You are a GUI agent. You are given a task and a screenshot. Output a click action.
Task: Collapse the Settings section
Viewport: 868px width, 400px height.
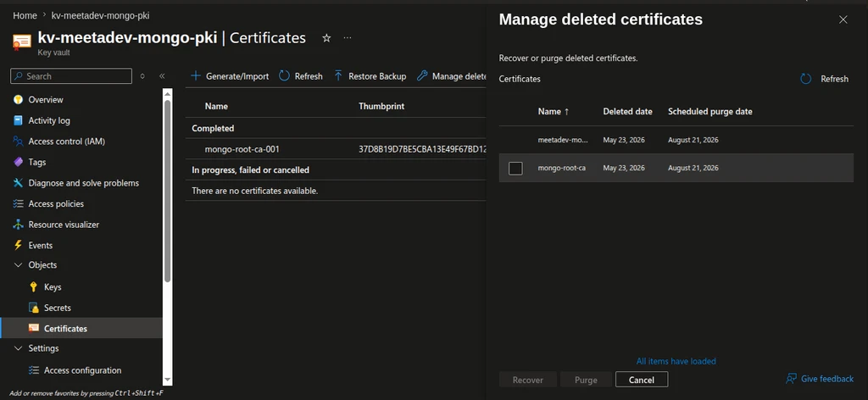[x=18, y=348]
